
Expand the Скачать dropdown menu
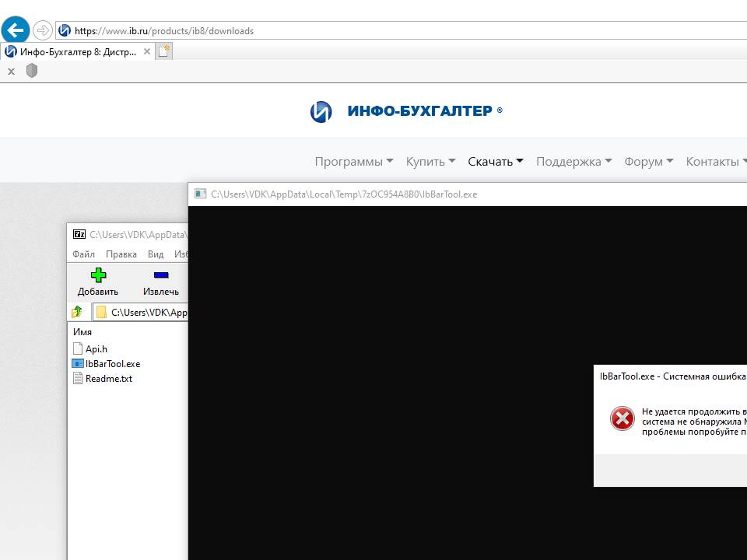[496, 162]
